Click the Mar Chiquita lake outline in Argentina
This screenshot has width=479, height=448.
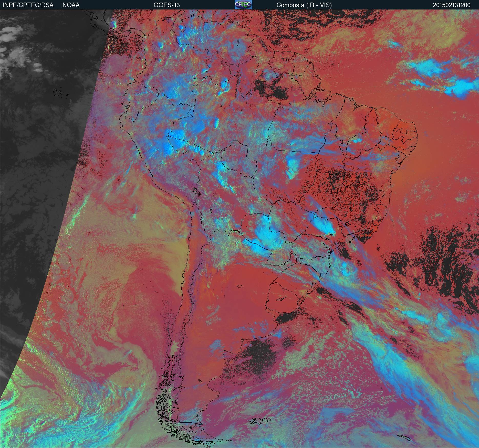coord(240,286)
